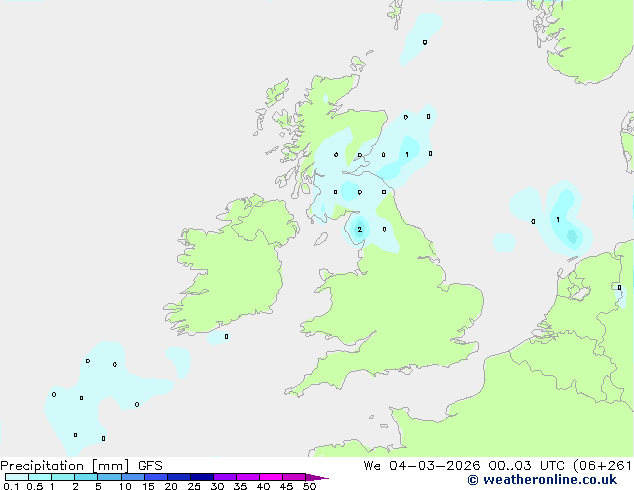Click the "50" label under the legend
The height and width of the screenshot is (490, 634).
[x=309, y=487]
